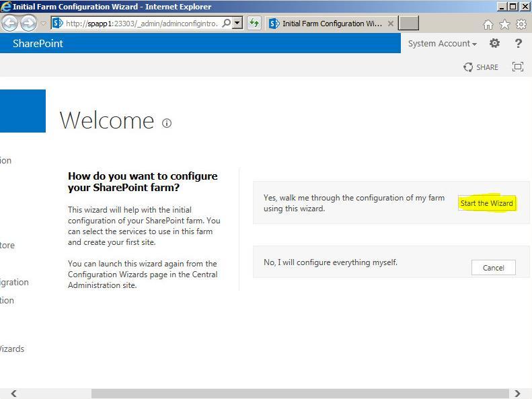Click the Refresh/compatibility icon next to address bar
532x399 pixels.
pyautogui.click(x=254, y=23)
